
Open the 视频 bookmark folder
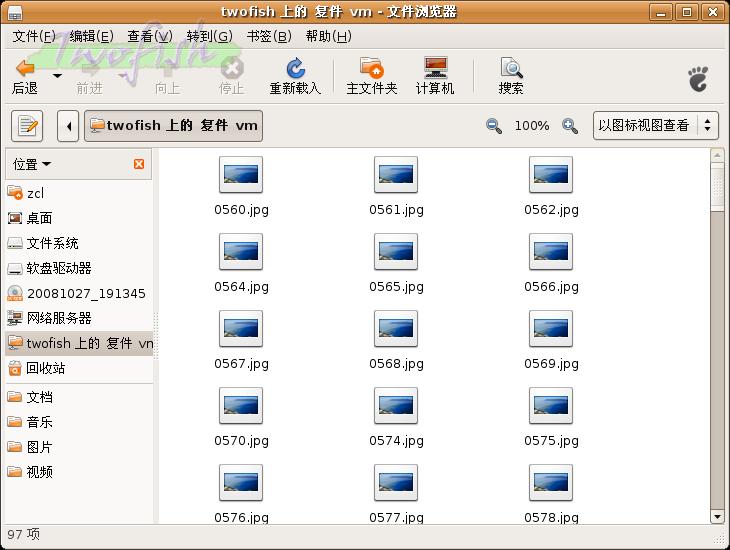pyautogui.click(x=79, y=472)
